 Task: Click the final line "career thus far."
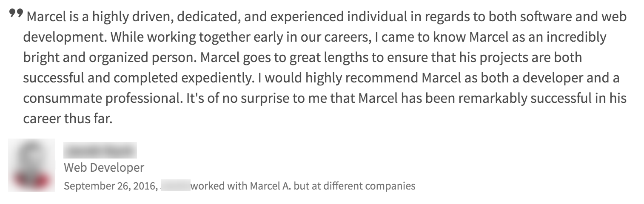pos(67,119)
